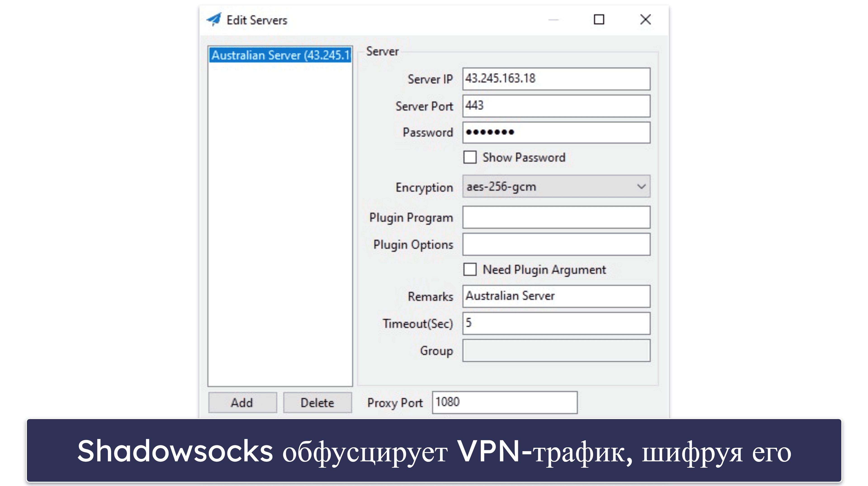Click the Server IP label
The width and height of the screenshot is (868, 486).
pos(430,79)
